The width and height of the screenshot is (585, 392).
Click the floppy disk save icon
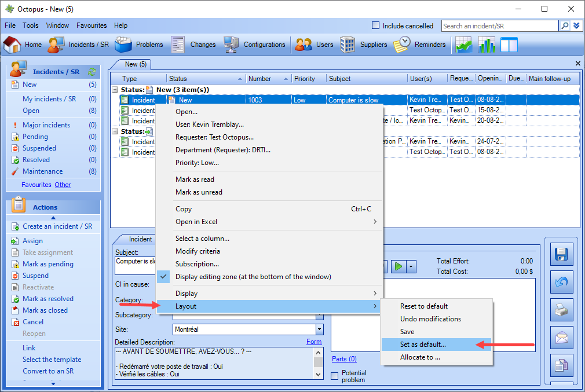coord(561,254)
